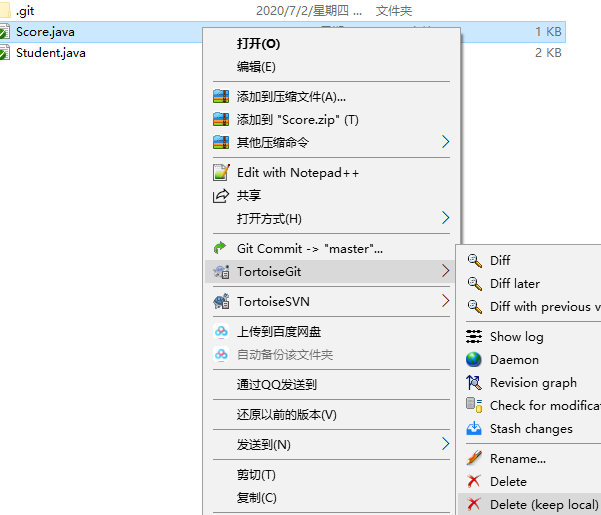Image resolution: width=601 pixels, height=515 pixels.
Task: Click the Student.java file icon
Action: tap(5, 52)
